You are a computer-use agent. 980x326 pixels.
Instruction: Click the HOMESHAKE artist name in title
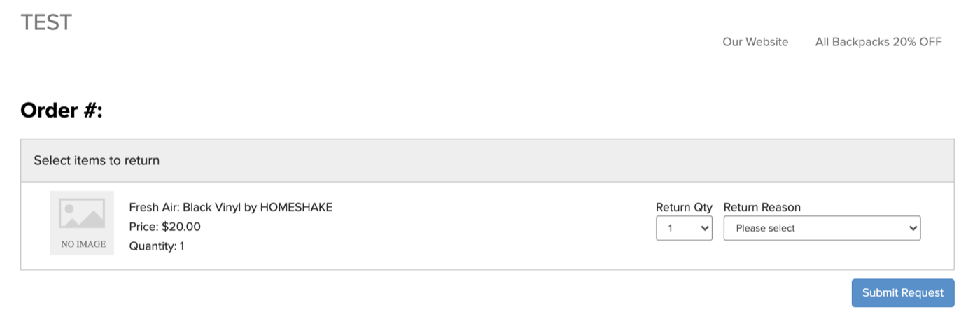(x=296, y=207)
